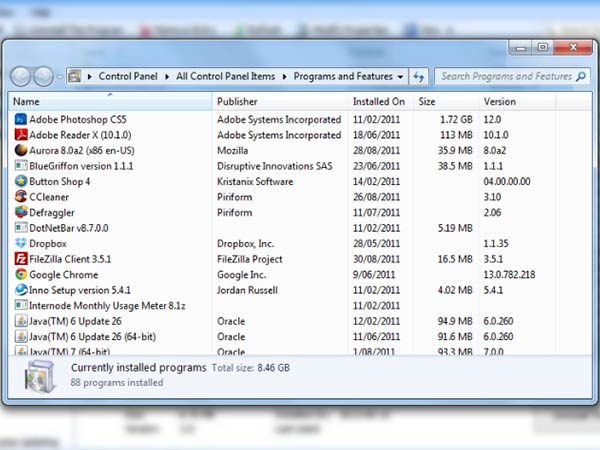Select DotNetBar v8.7.0.0 entry
The image size is (600, 450).
click(68, 228)
